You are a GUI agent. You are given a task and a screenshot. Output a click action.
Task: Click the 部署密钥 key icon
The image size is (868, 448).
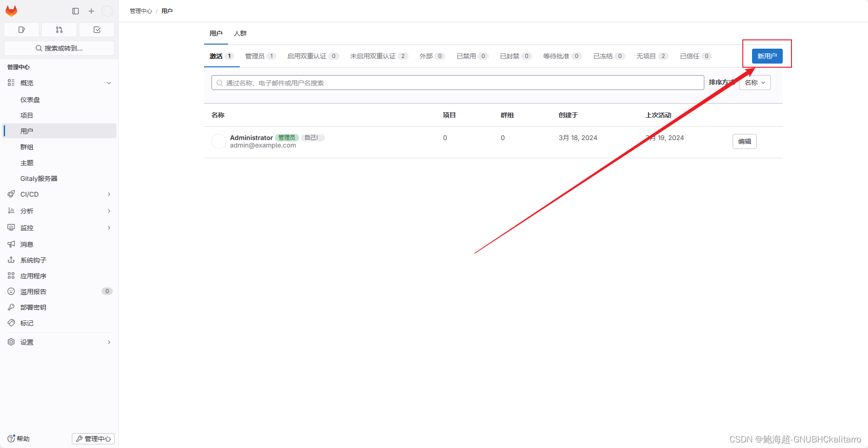[11, 307]
